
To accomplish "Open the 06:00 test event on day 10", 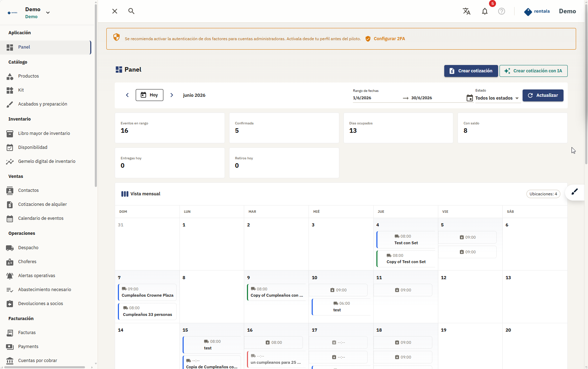I will click(341, 307).
